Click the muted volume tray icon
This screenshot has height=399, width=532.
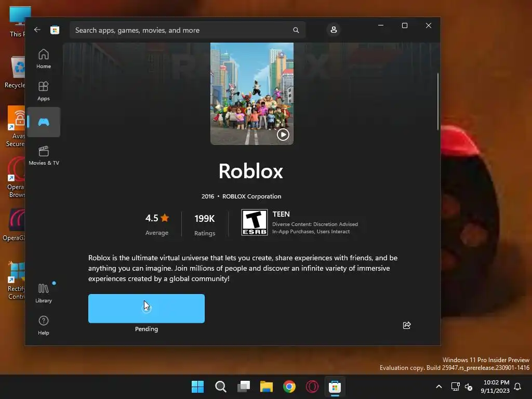click(469, 387)
